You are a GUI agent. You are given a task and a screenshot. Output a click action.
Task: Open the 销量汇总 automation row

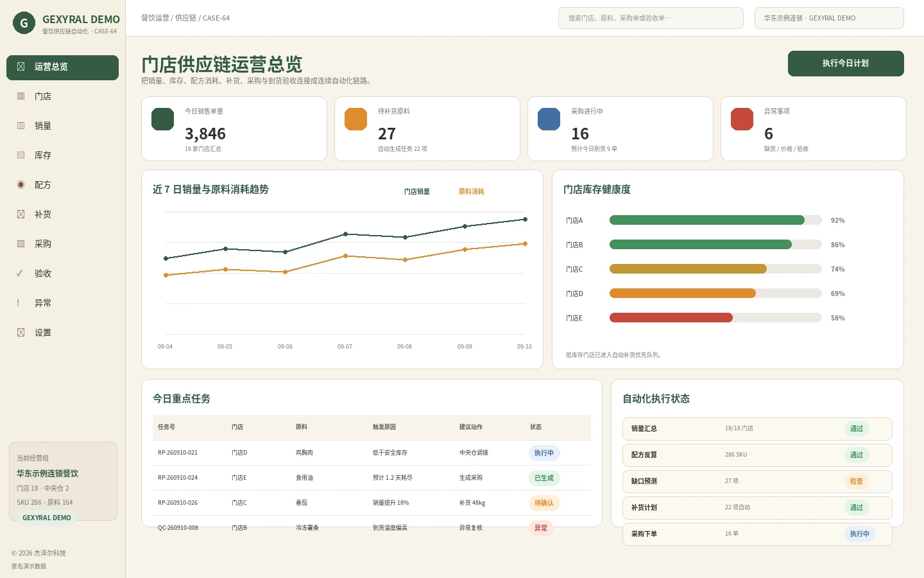click(757, 428)
